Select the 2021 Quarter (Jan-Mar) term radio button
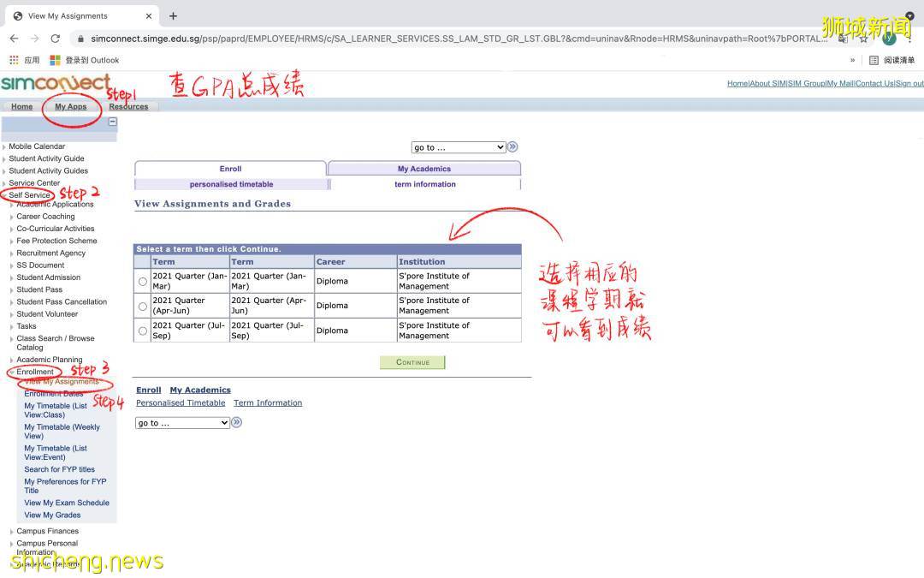 (141, 281)
